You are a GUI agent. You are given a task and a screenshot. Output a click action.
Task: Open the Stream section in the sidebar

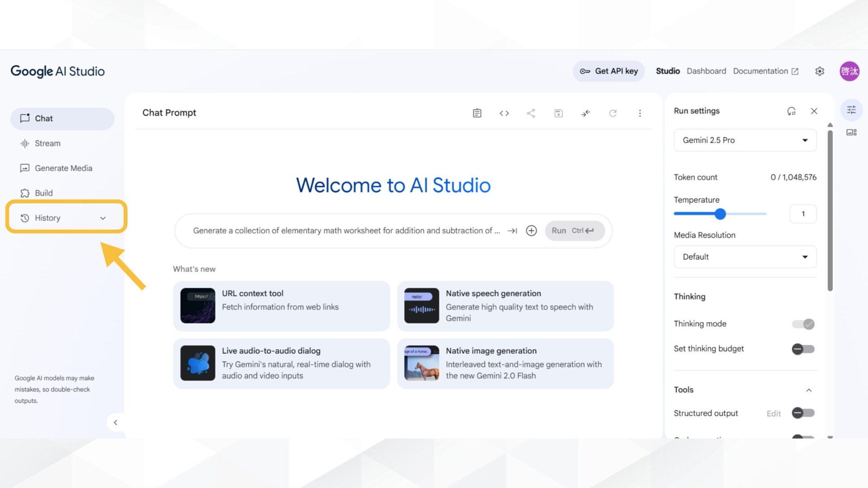47,143
